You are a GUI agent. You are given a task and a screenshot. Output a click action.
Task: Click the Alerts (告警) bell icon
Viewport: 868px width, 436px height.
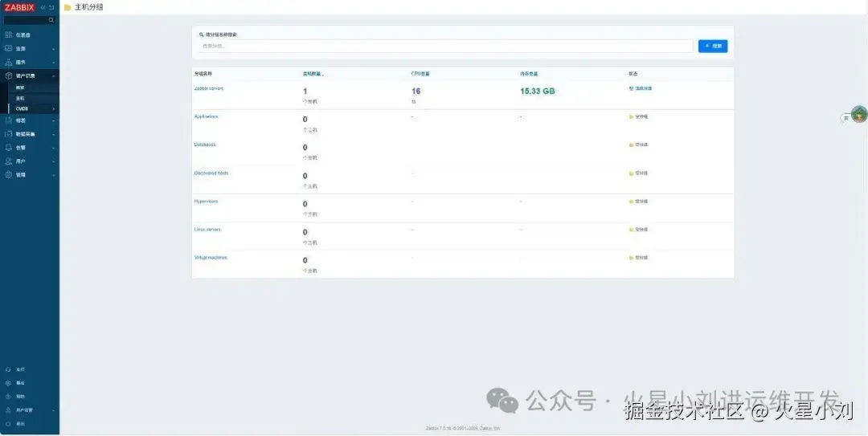click(x=8, y=148)
